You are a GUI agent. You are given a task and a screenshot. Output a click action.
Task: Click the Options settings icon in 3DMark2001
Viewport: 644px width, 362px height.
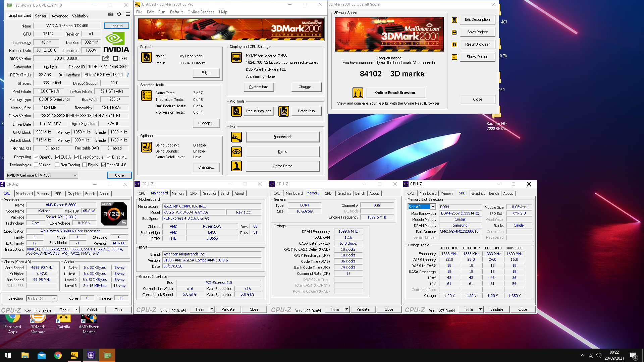point(147,147)
